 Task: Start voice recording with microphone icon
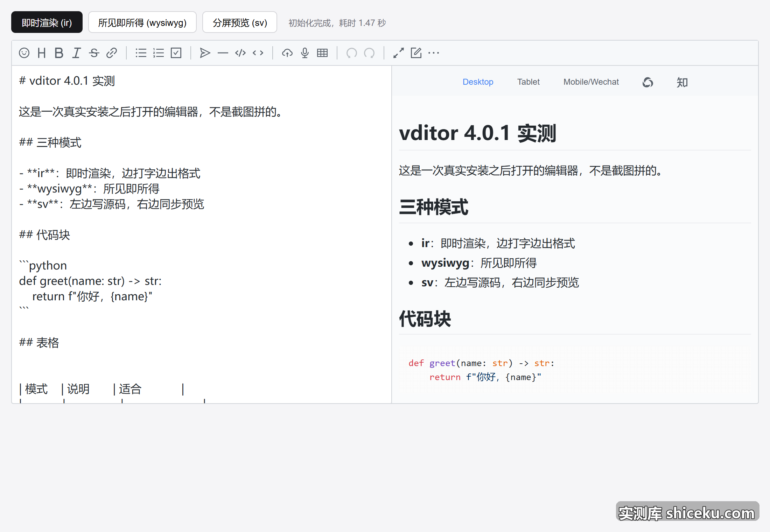tap(305, 53)
